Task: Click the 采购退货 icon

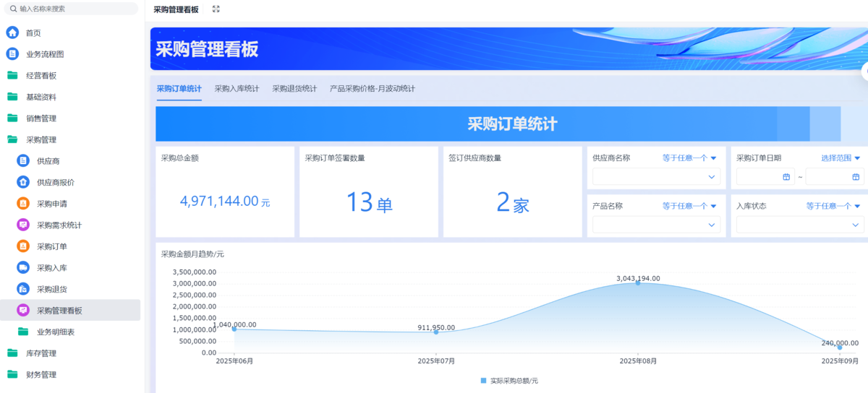Action: coord(23,289)
